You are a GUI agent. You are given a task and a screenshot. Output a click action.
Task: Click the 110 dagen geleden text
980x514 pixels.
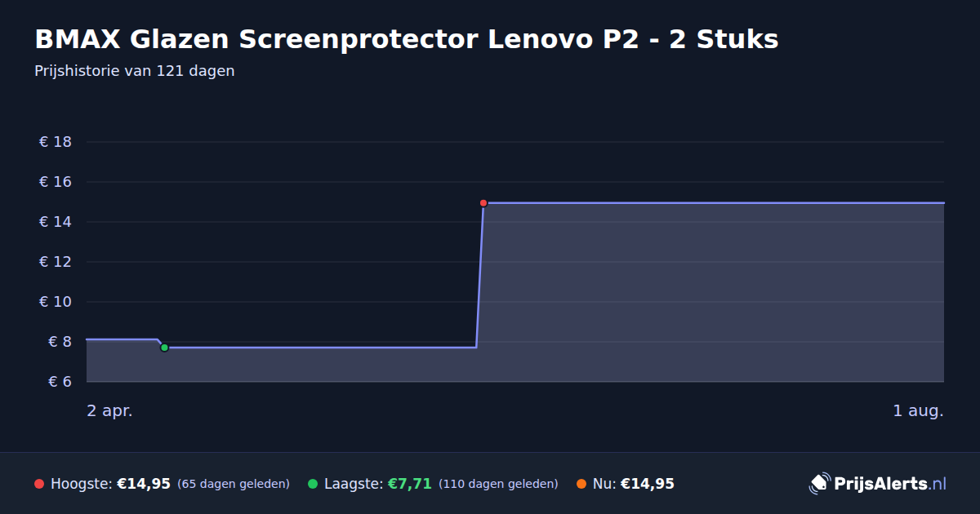point(498,484)
